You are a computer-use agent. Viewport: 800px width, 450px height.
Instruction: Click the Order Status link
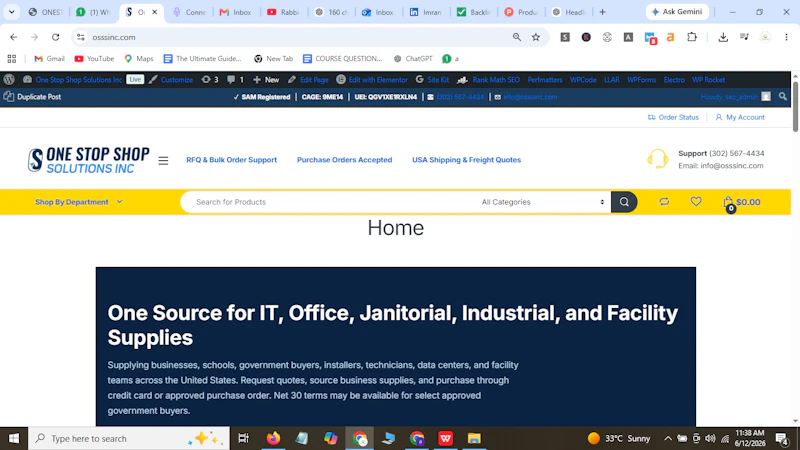(x=673, y=117)
